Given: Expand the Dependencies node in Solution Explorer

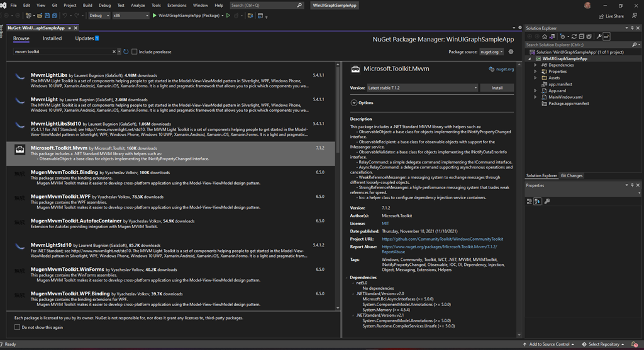Looking at the screenshot, I should (x=536, y=65).
